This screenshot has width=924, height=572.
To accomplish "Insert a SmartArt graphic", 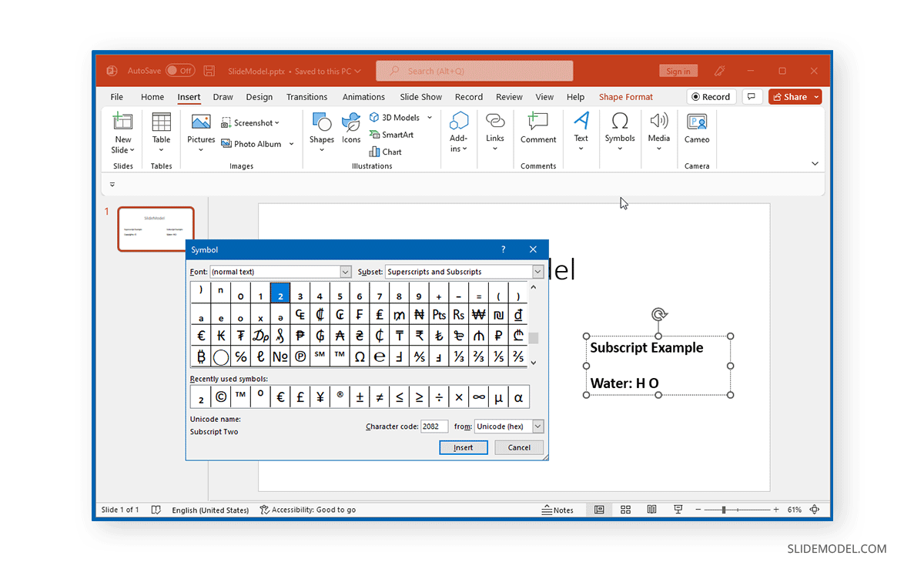I will [x=394, y=134].
